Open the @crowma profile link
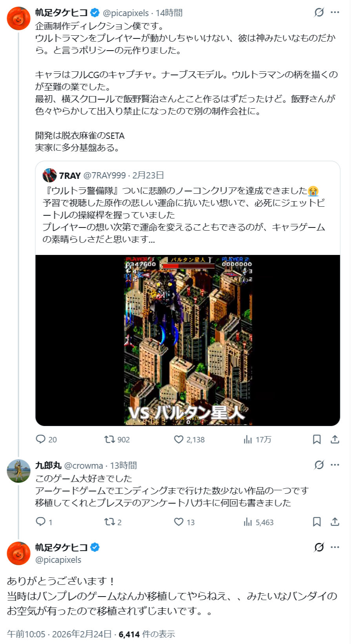 [83, 466]
